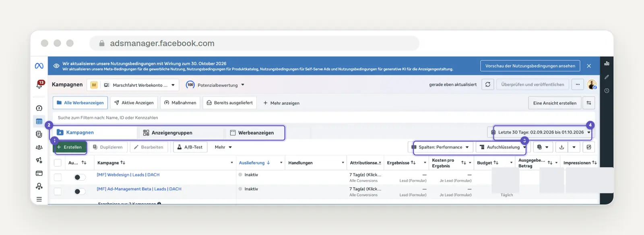Open the Aufschlüsselung breakdown dropdown
Screen dimensions: 644x235
coord(503,147)
